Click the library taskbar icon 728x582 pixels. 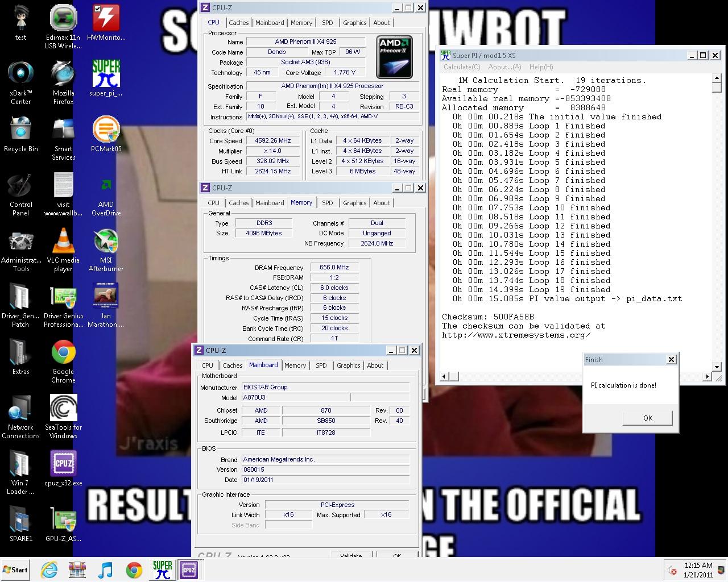tap(77, 569)
